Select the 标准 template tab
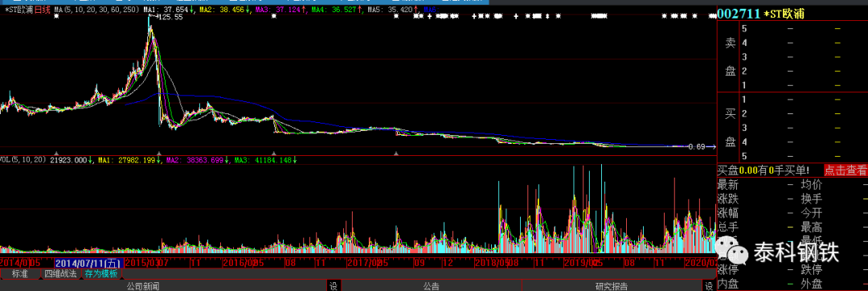Image resolution: width=868 pixels, height=291 pixels. point(20,273)
